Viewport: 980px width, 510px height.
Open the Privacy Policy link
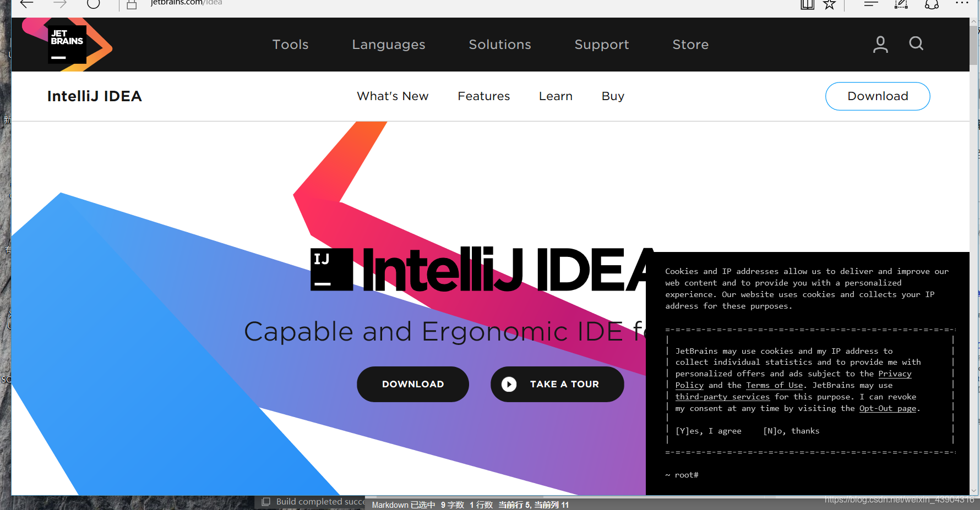895,374
